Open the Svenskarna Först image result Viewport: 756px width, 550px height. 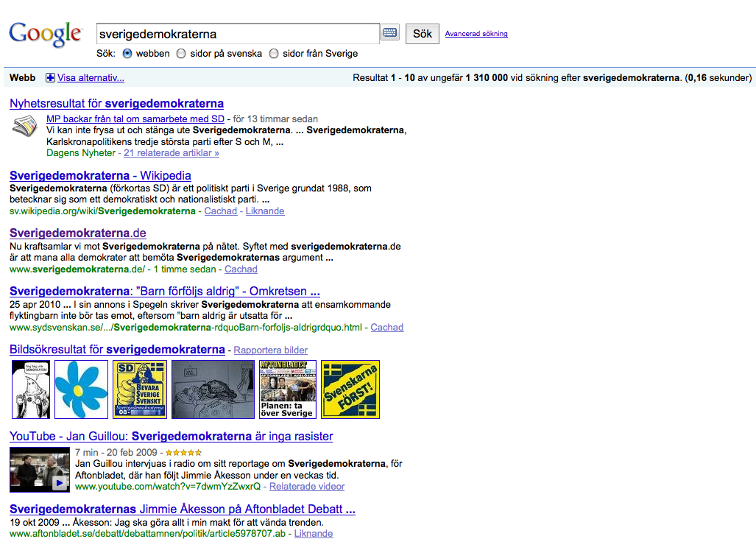pyautogui.click(x=350, y=389)
